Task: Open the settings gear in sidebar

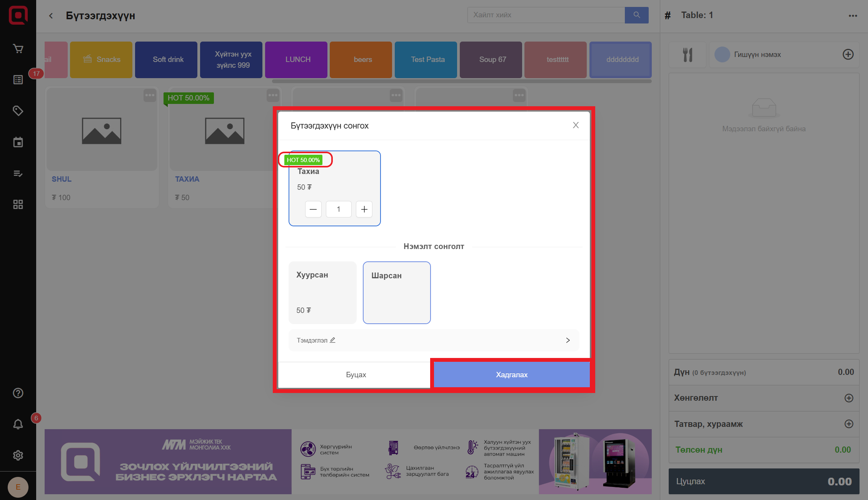Action: coord(18,455)
